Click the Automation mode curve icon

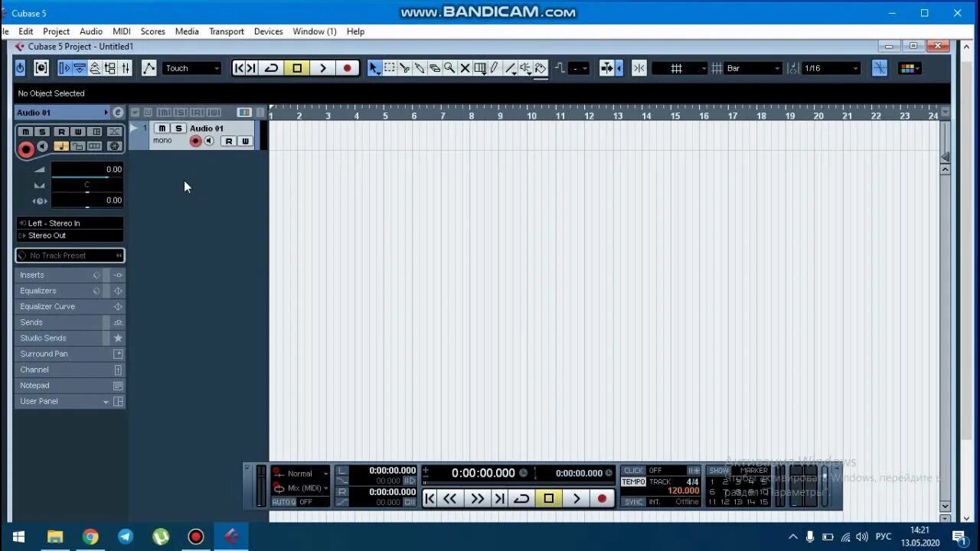(x=149, y=68)
